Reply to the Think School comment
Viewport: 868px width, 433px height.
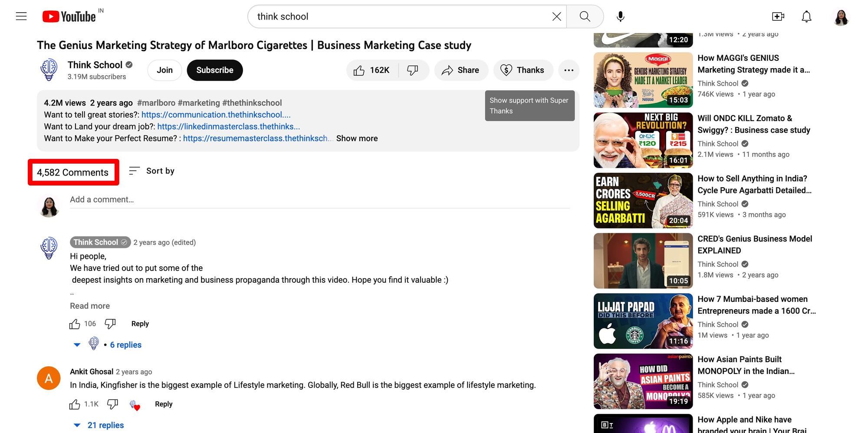[x=140, y=324]
